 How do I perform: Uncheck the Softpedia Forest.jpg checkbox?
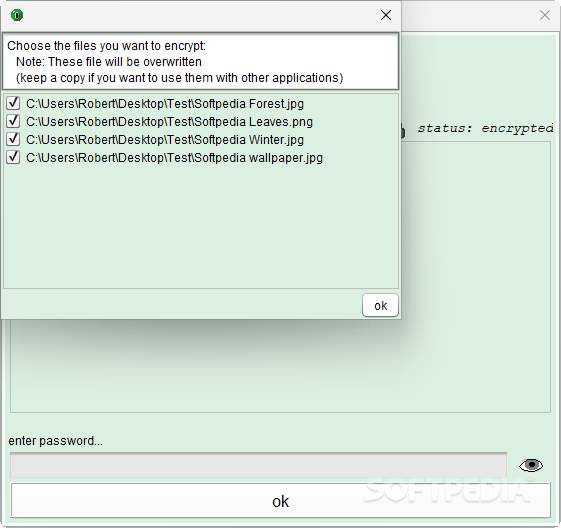coord(13,103)
